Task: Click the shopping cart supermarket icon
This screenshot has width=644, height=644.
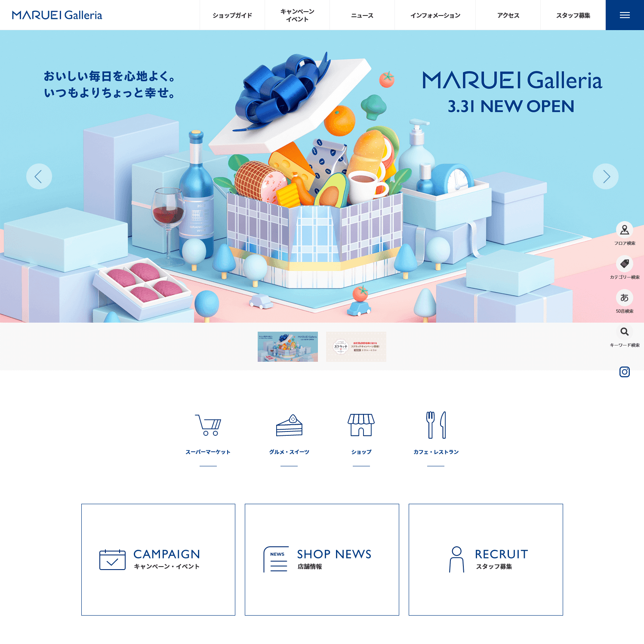Action: tap(208, 425)
